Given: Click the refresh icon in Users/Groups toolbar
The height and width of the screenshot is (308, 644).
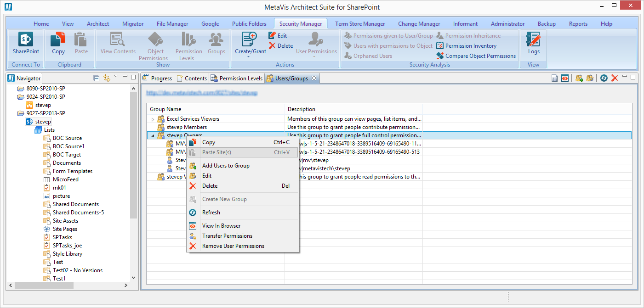Looking at the screenshot, I should [x=604, y=78].
